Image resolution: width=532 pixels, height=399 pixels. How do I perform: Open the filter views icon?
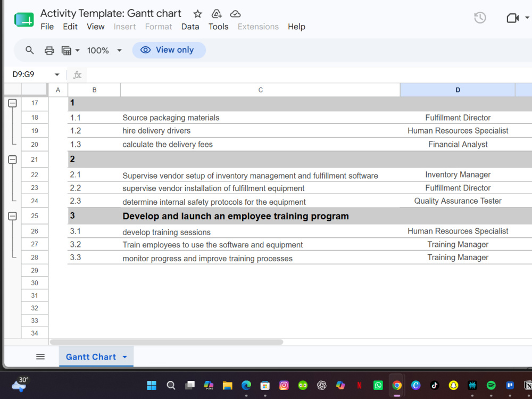coord(66,51)
